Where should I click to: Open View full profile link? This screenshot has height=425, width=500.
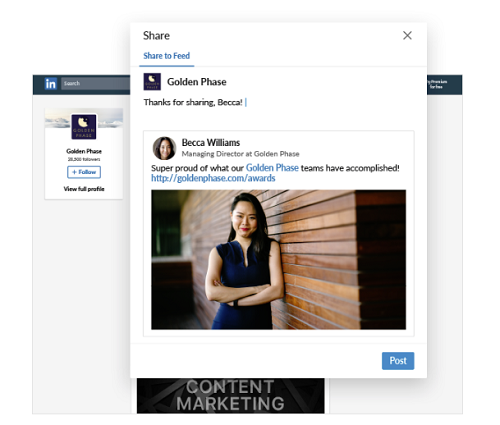tap(84, 189)
